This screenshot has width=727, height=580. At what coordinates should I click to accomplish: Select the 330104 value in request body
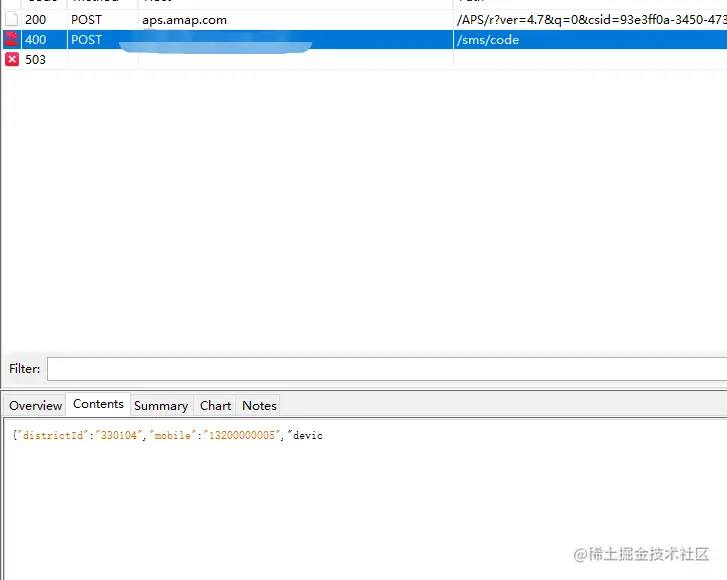pos(119,435)
